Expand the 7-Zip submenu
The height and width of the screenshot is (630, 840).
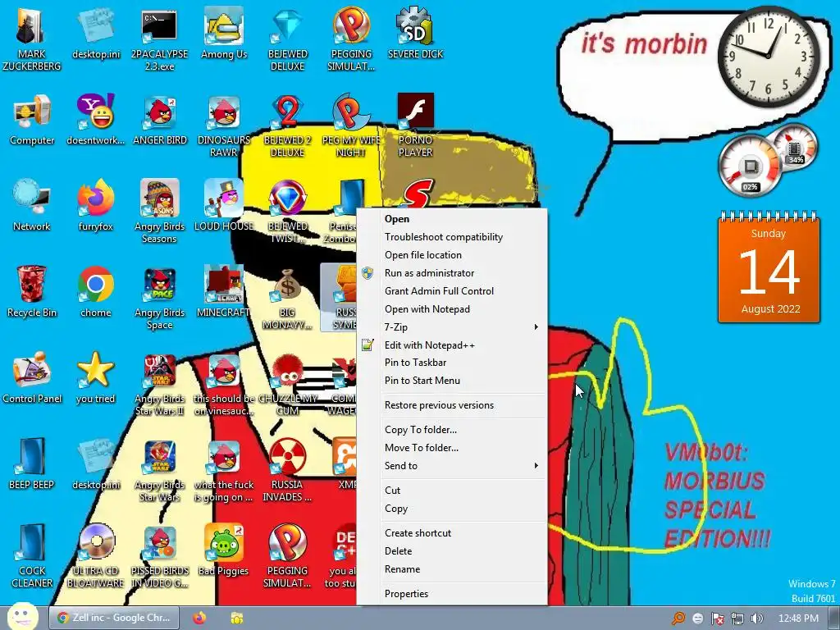click(x=452, y=326)
